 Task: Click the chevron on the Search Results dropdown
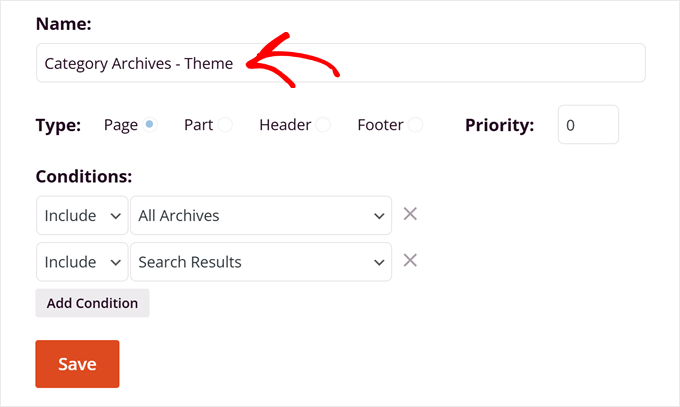click(379, 262)
